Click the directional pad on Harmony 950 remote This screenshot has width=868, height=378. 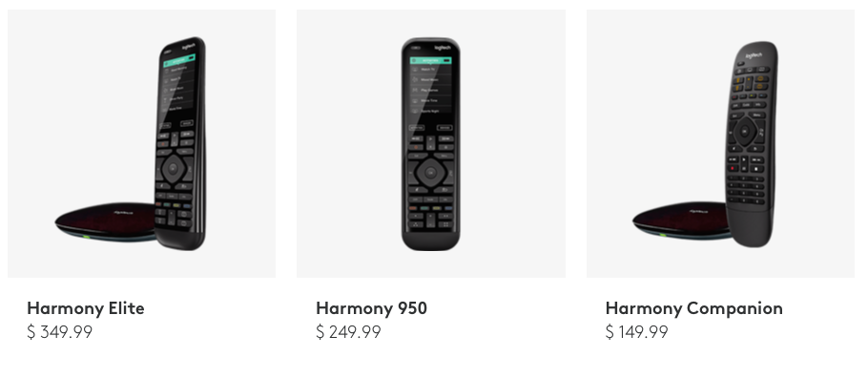[430, 173]
